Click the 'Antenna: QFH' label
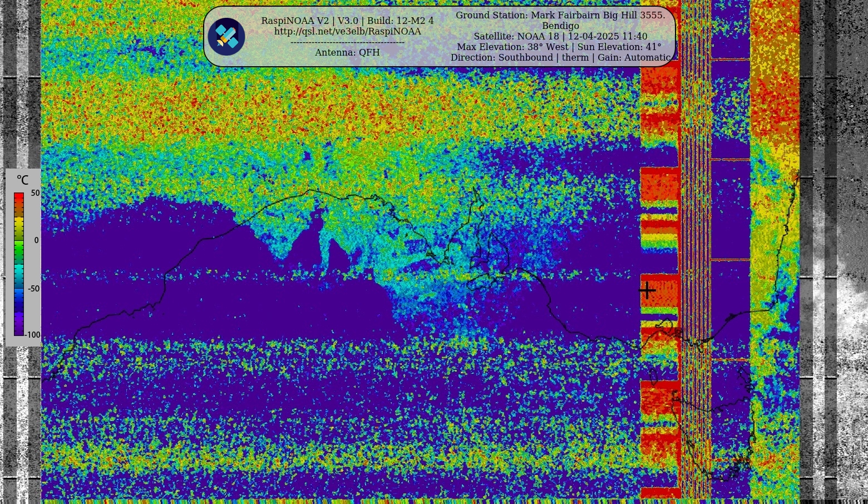Image resolution: width=868 pixels, height=504 pixels. click(x=347, y=52)
